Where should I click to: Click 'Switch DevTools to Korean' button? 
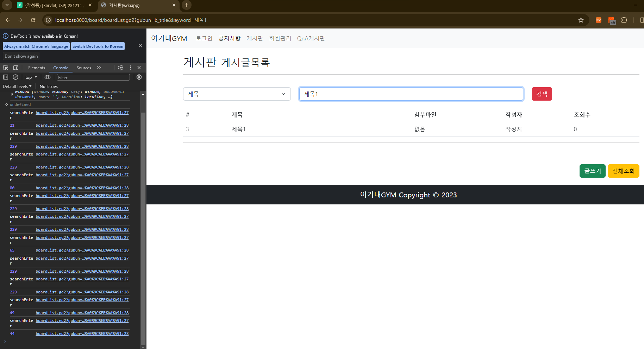click(x=98, y=46)
